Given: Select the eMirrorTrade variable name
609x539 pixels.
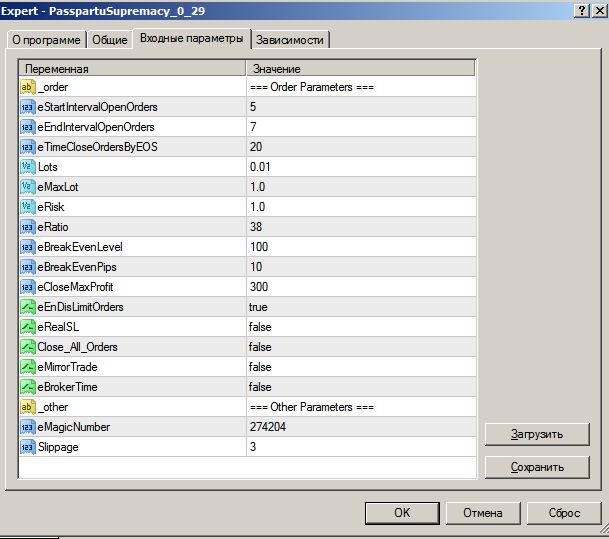Looking at the screenshot, I should pos(68,367).
